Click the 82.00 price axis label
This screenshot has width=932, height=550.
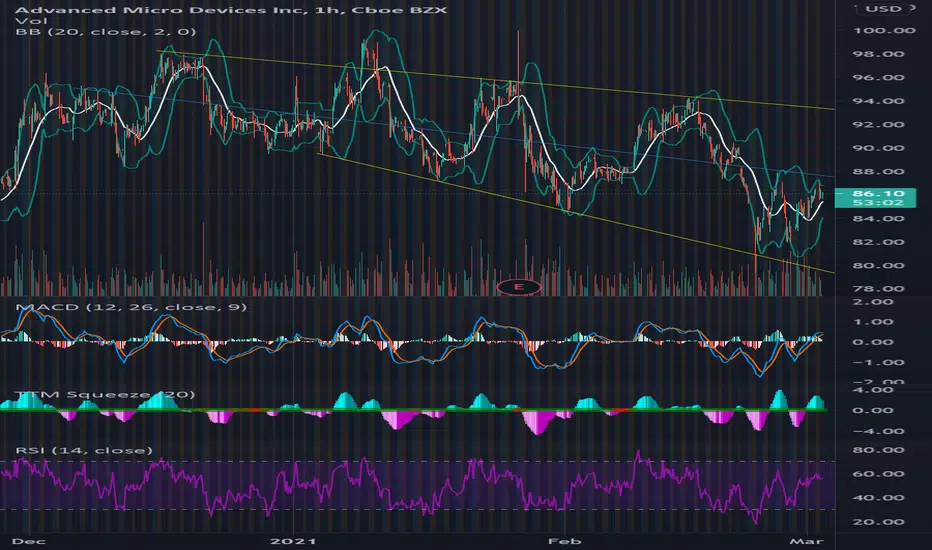coord(879,242)
